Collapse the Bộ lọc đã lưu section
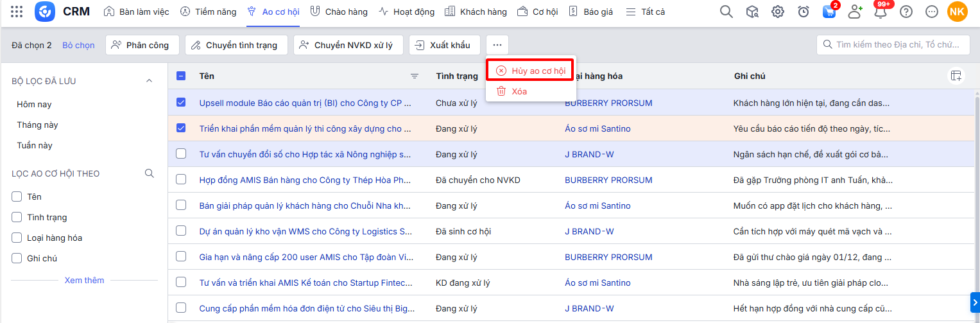980x323 pixels. (150, 81)
